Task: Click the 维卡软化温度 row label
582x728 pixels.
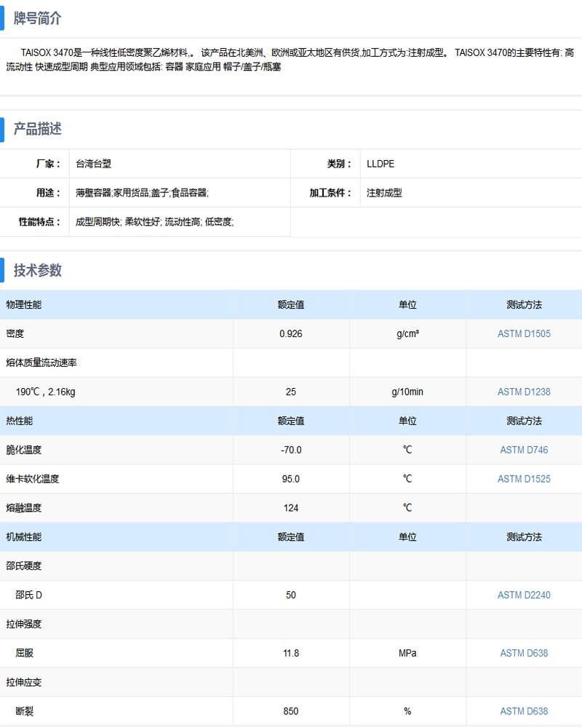Action: point(33,479)
